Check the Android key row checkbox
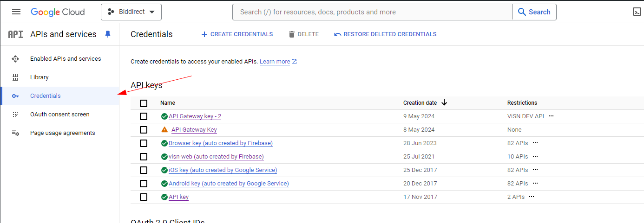644x223 pixels. pyautogui.click(x=144, y=184)
